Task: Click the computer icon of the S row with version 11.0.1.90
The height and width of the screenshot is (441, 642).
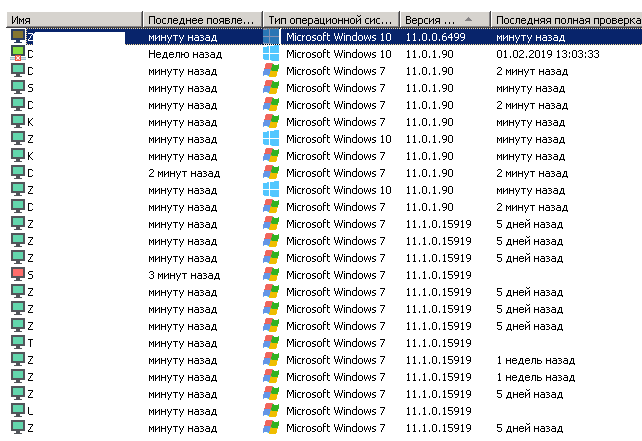Action: 18,88
